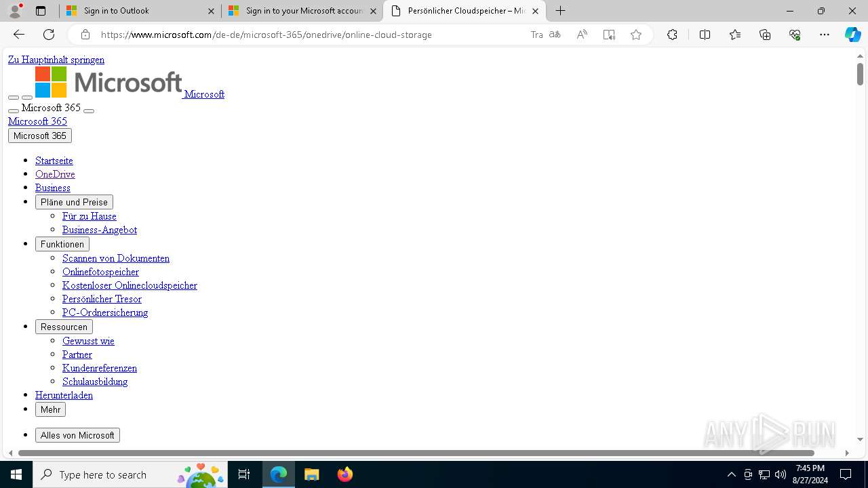The width and height of the screenshot is (868, 488).
Task: Open the Windows Start button
Action: point(16,474)
